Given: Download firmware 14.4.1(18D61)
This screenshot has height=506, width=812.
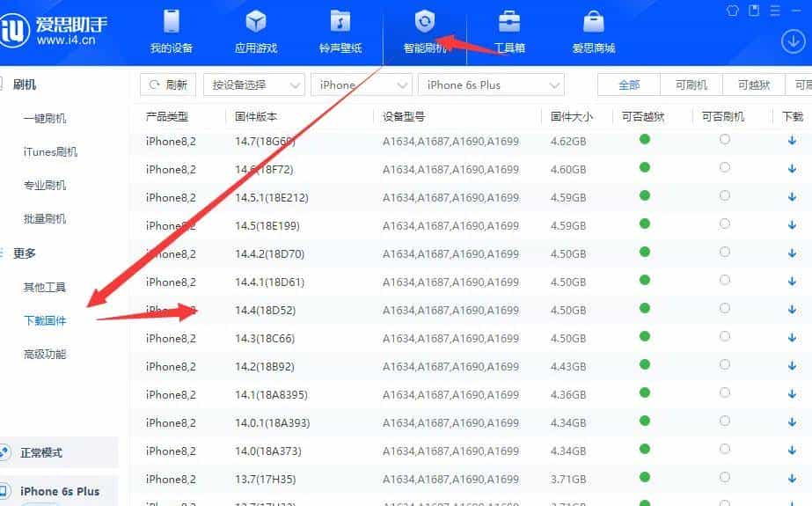Looking at the screenshot, I should point(792,282).
